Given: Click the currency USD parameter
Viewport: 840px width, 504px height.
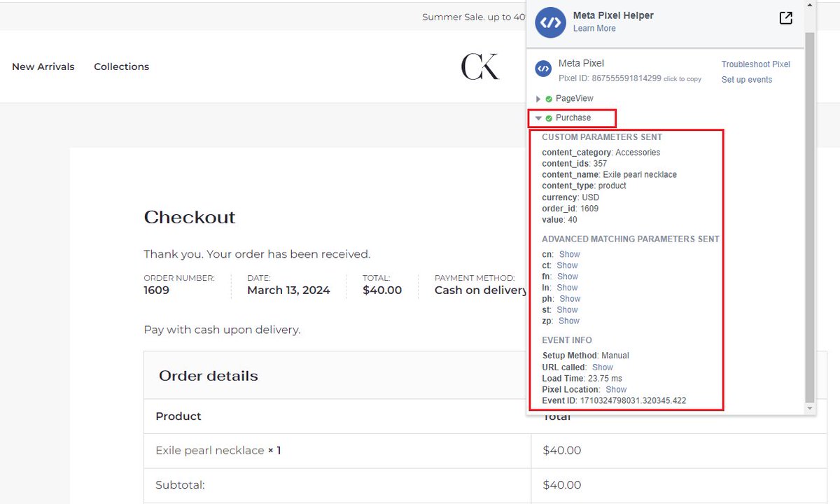Looking at the screenshot, I should pyautogui.click(x=570, y=197).
